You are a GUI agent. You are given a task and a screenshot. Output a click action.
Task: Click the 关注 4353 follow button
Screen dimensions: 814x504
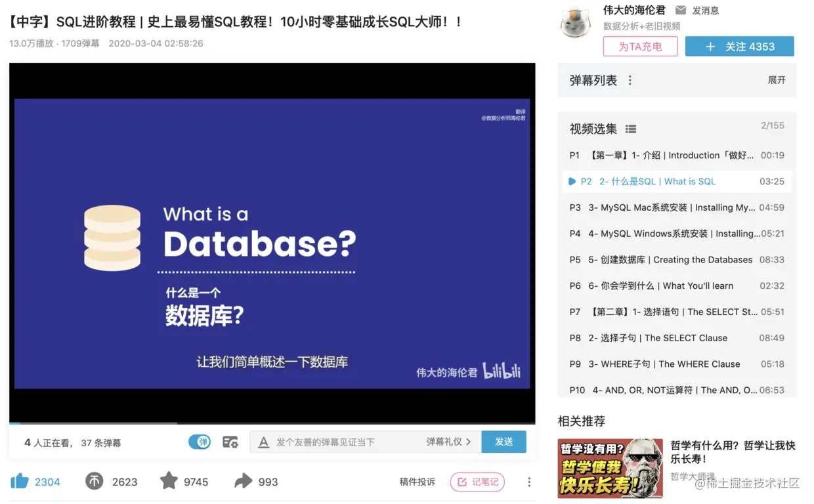point(740,47)
